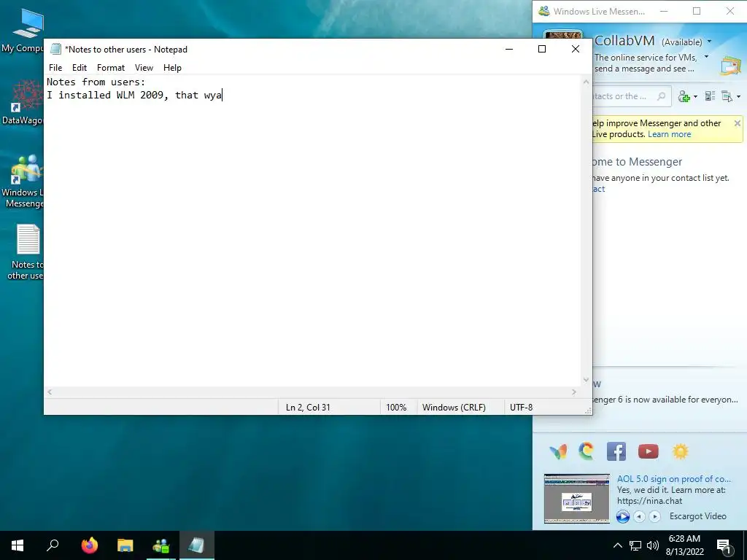Open the Edit menu in Notepad
The height and width of the screenshot is (560, 747).
[79, 68]
